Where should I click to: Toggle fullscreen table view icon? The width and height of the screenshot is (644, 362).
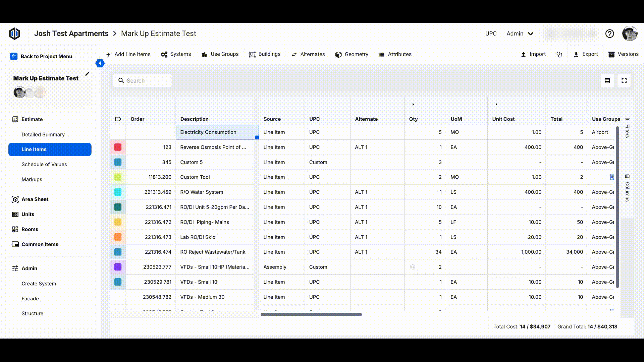(624, 81)
